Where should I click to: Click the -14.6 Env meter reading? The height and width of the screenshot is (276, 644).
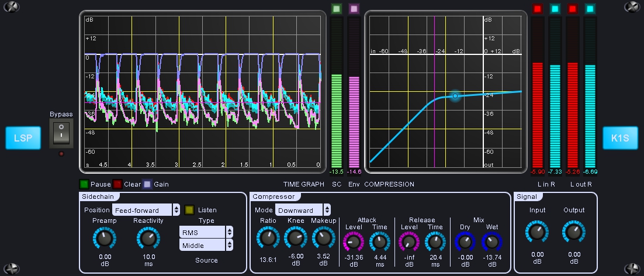(x=354, y=172)
